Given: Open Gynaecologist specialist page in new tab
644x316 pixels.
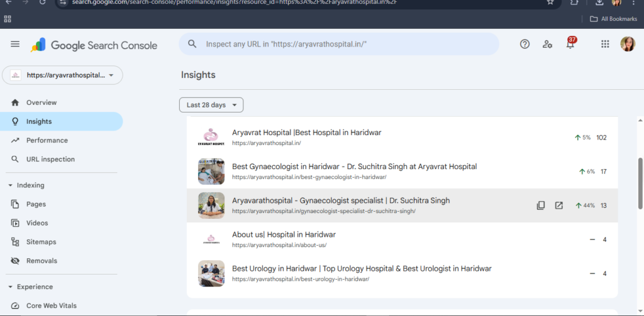Looking at the screenshot, I should pos(558,205).
